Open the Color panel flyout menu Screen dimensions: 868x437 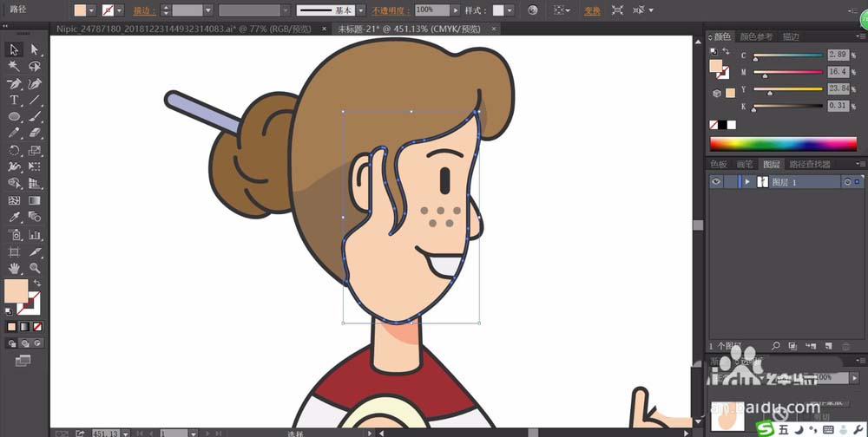coord(859,36)
